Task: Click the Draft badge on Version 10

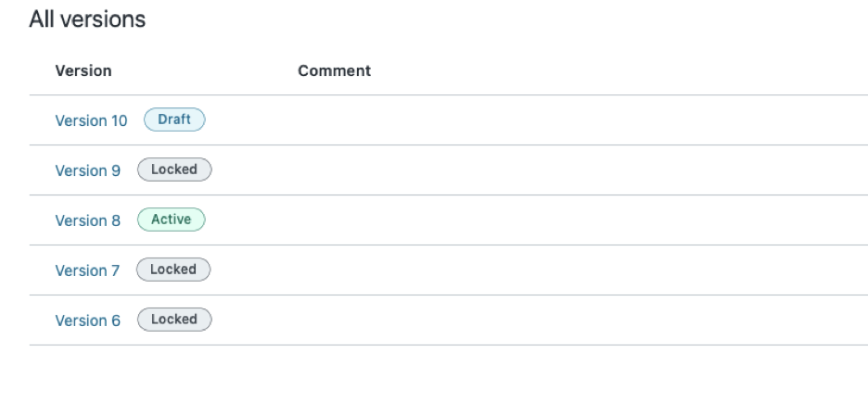Action: pos(174,119)
